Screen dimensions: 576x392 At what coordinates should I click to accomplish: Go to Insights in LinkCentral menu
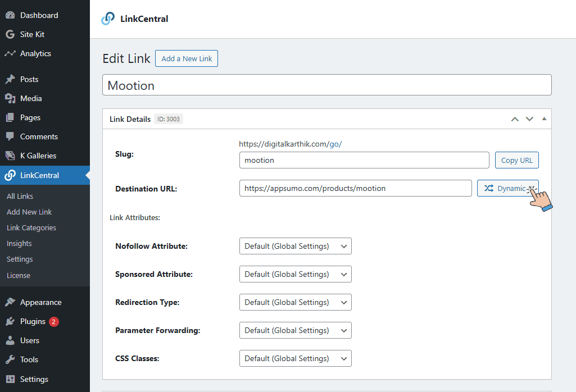[x=19, y=243]
